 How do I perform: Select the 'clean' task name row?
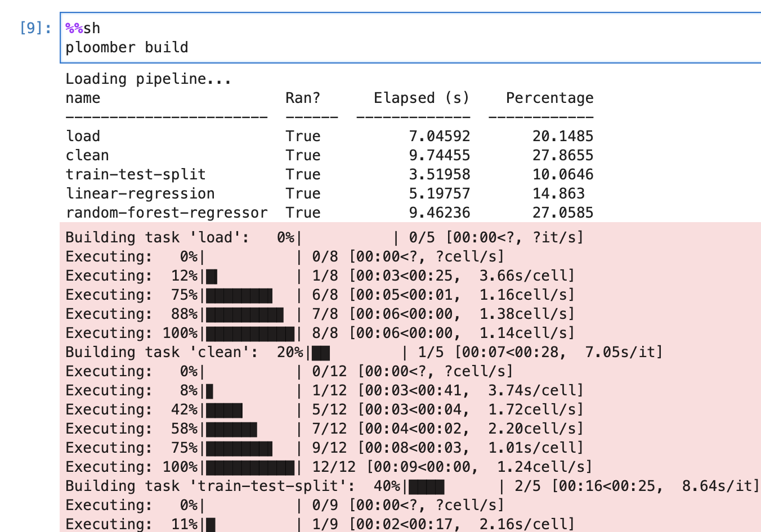click(x=87, y=155)
